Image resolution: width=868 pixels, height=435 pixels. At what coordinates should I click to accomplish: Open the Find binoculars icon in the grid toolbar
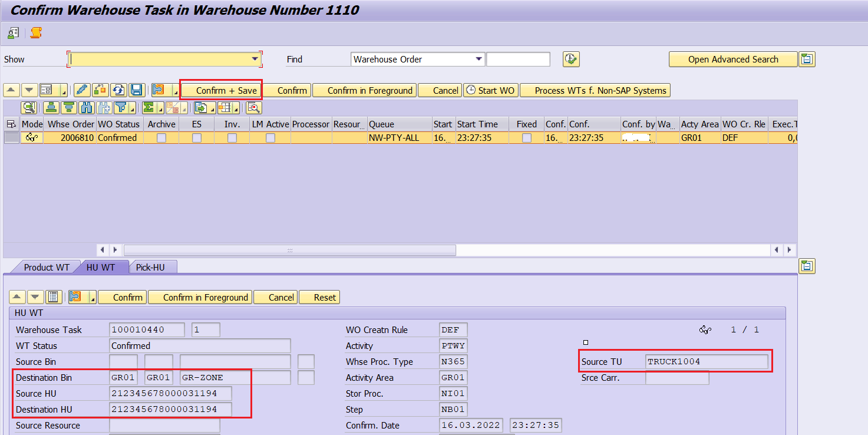pos(85,107)
